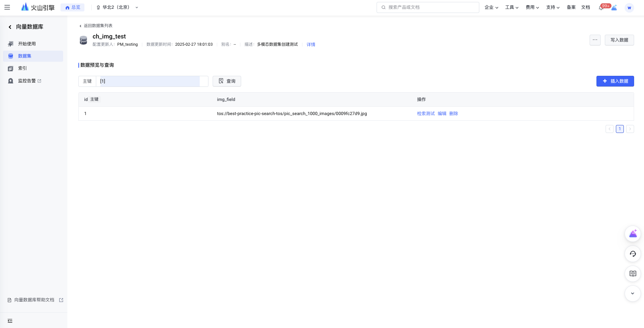Open the documentation book floating button
Screen dimensions: 644x328
tap(633, 274)
